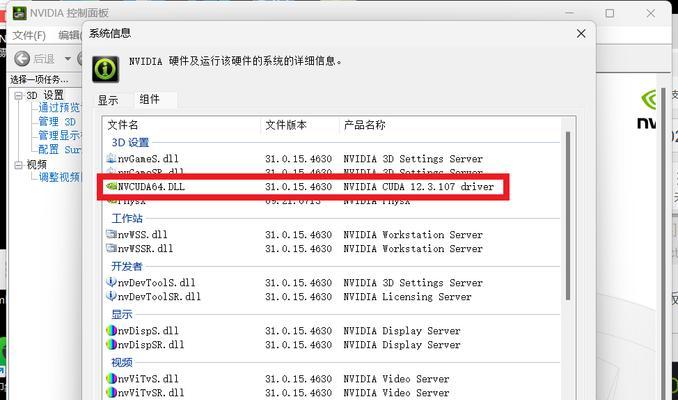Select the nvDevToolSR.dll file name
Viewport: 678px width, 400px height.
point(159,297)
